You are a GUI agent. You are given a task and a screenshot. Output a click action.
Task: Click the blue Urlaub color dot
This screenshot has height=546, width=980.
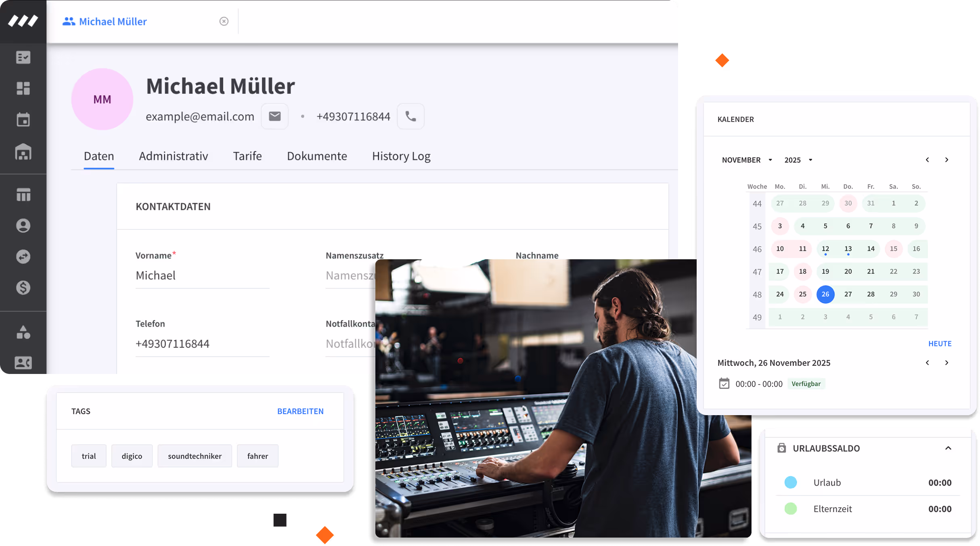point(790,482)
